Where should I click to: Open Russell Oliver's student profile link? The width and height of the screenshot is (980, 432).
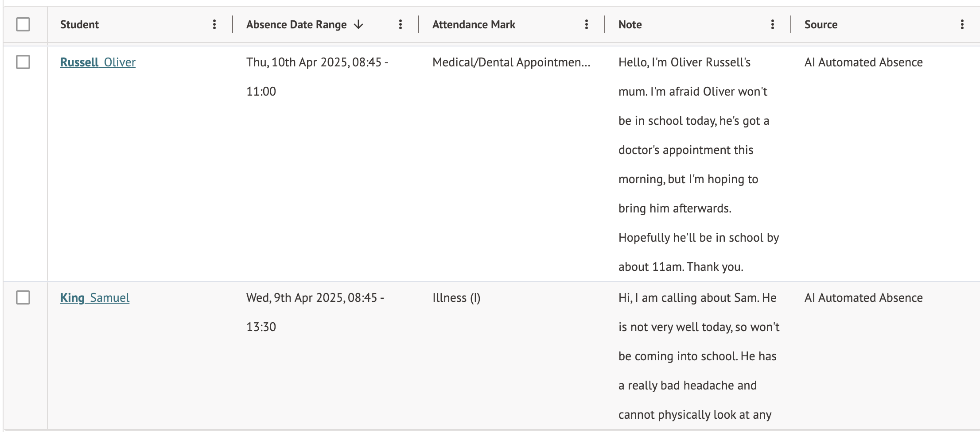[98, 62]
